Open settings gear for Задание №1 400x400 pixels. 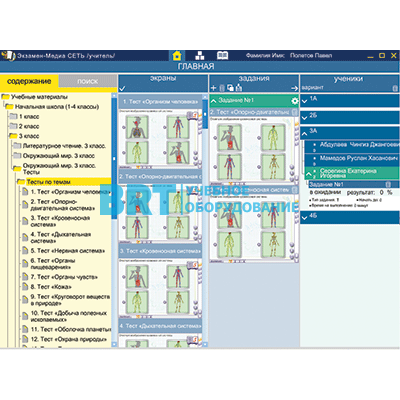294,101
